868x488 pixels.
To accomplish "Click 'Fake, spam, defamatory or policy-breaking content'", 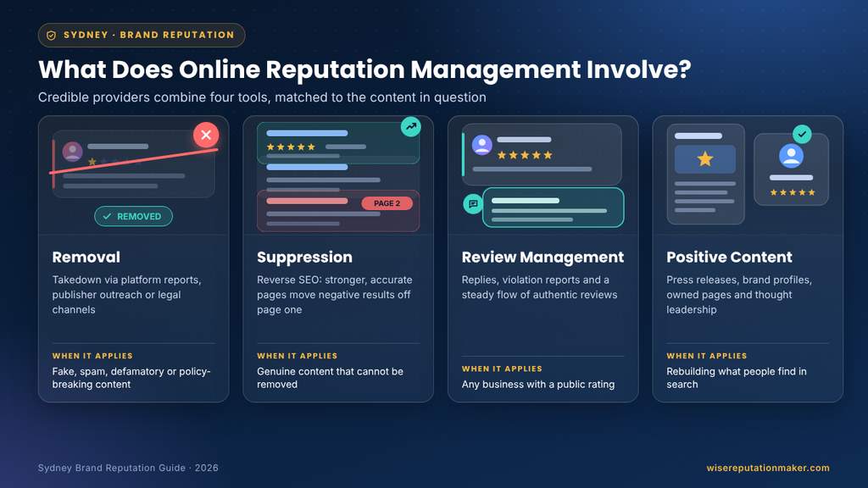I will [x=131, y=378].
